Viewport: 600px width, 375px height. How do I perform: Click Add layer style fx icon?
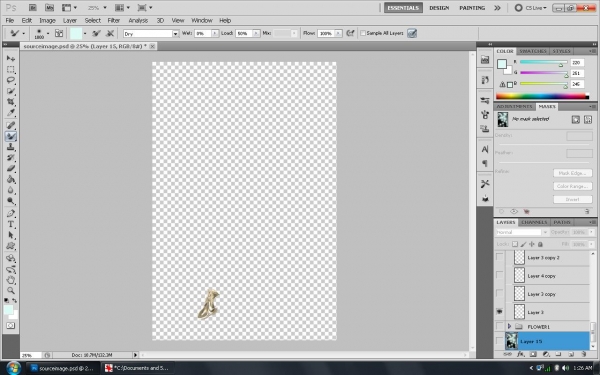click(x=520, y=354)
